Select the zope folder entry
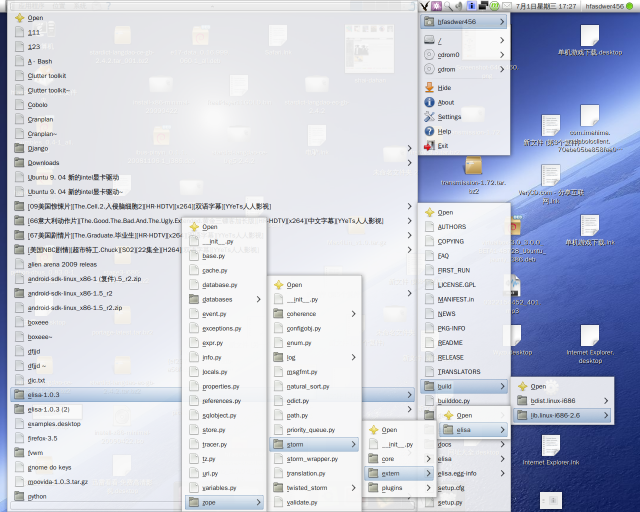 coord(224,502)
